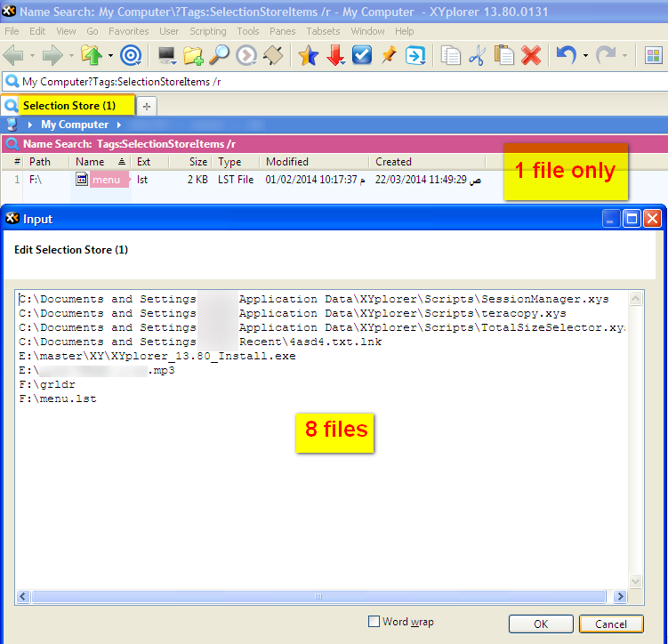
Task: Click the Cut scissors icon
Action: click(478, 56)
